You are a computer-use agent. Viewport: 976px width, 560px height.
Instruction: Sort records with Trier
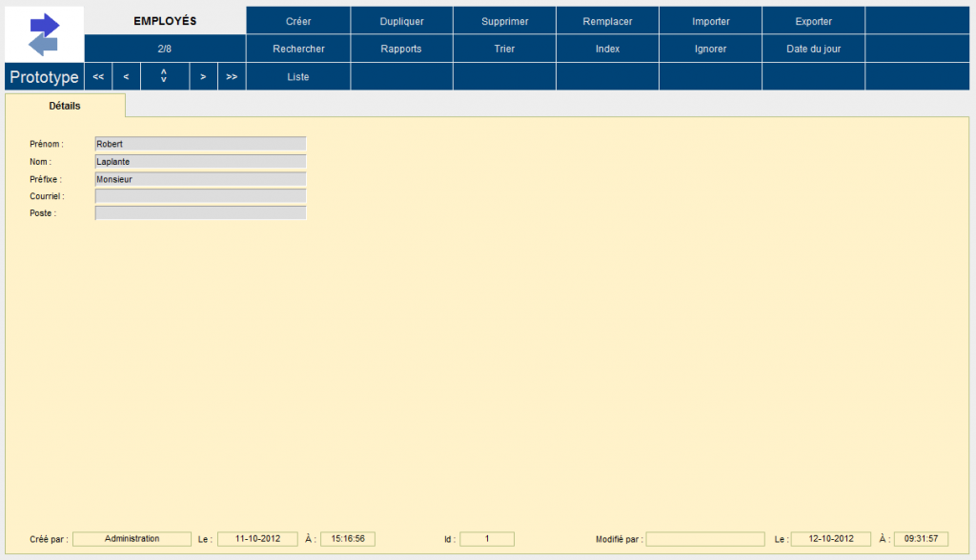point(504,49)
